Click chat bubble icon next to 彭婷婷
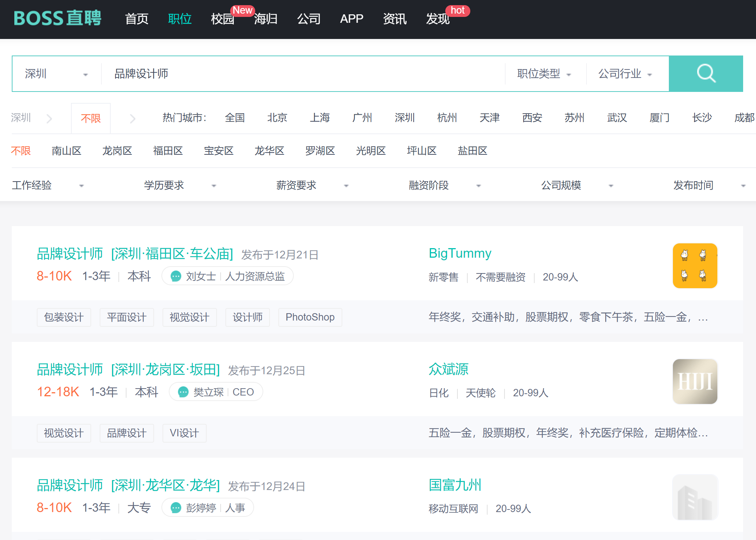 pos(176,508)
